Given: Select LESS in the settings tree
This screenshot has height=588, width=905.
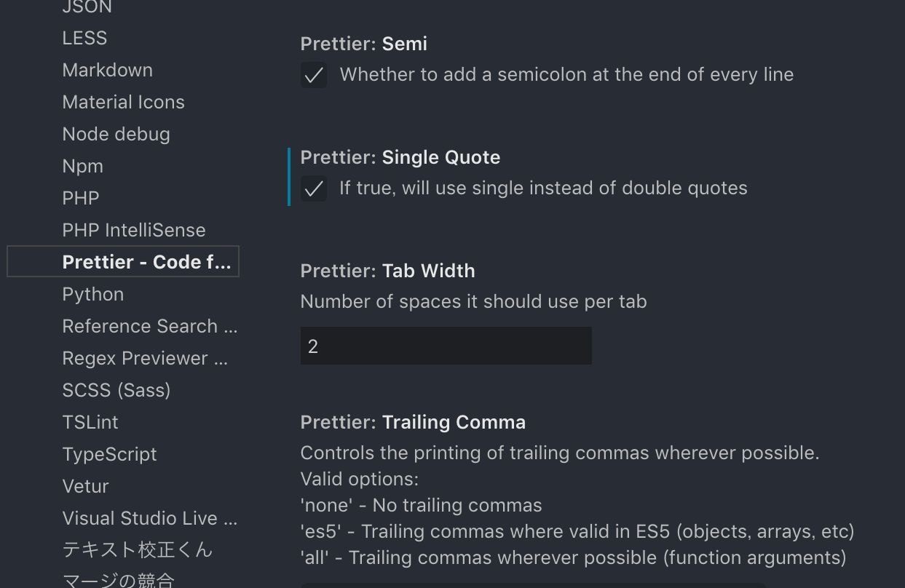Looking at the screenshot, I should (84, 38).
